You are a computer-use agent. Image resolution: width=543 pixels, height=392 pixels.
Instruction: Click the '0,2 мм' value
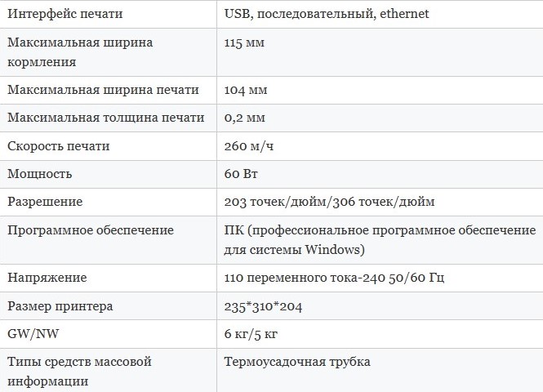click(x=244, y=118)
